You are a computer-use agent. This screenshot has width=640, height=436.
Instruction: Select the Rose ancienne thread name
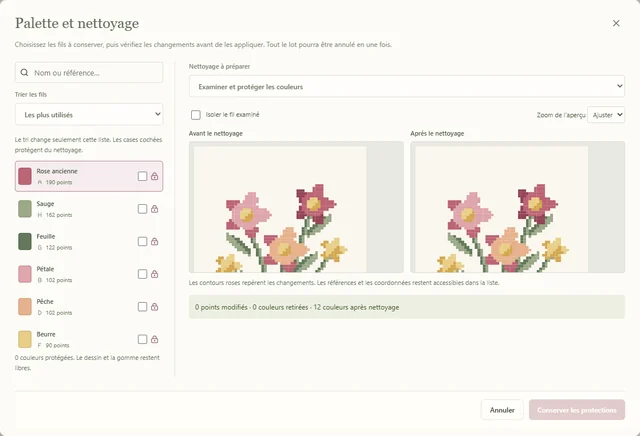57,171
